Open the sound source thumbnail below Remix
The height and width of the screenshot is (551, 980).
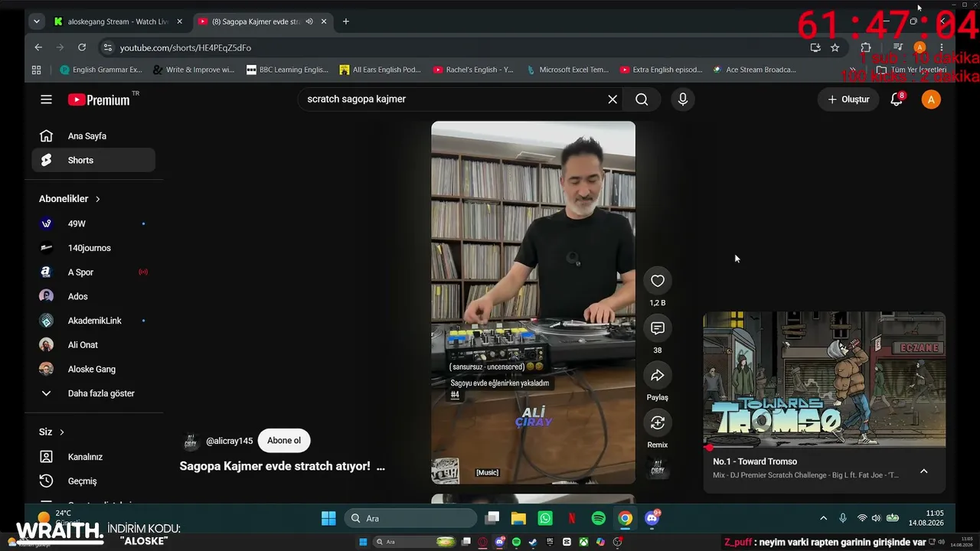pyautogui.click(x=658, y=468)
